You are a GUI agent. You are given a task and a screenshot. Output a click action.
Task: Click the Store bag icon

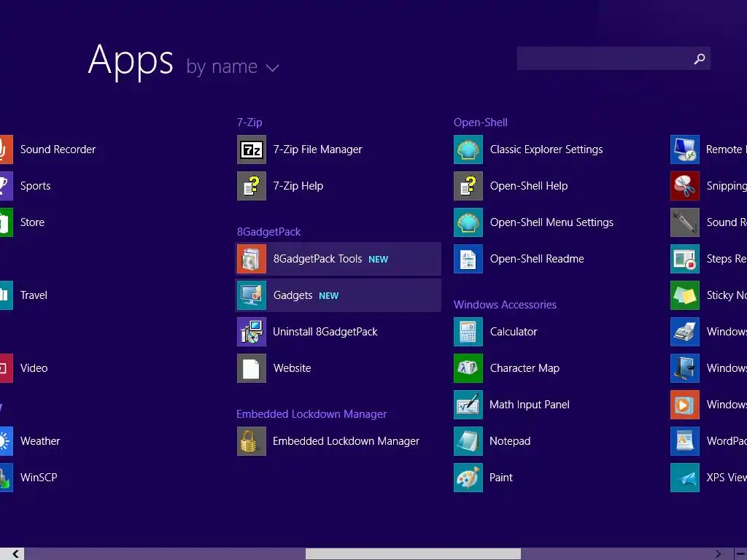click(6, 222)
